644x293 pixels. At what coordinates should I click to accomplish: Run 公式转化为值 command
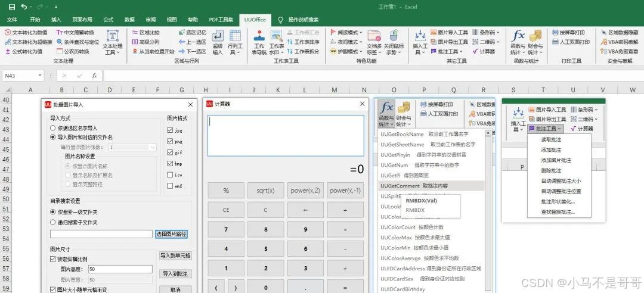click(x=24, y=51)
